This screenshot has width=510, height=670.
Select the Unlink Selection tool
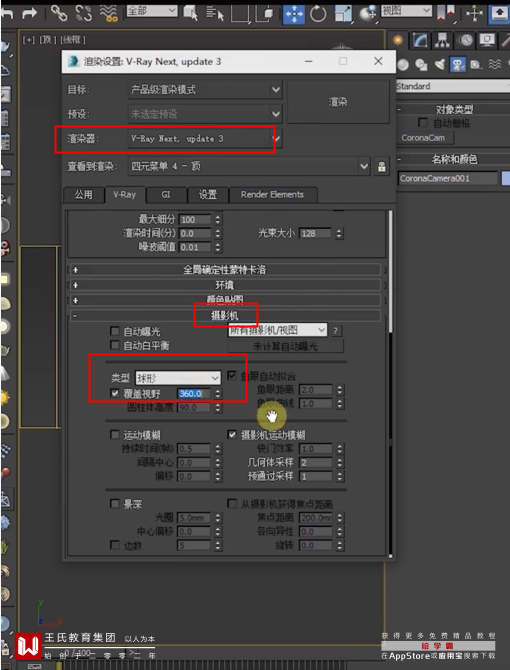pyautogui.click(x=83, y=13)
